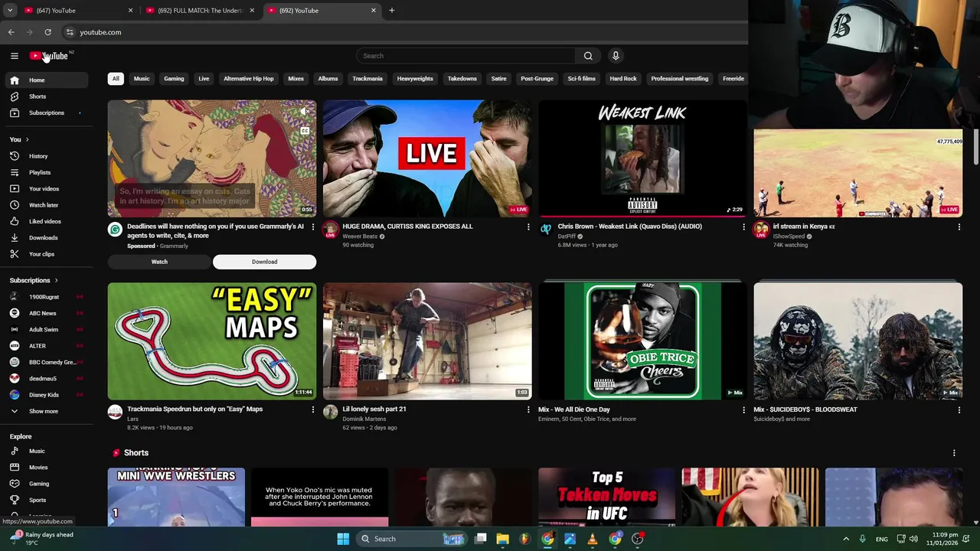Open File Explorer from taskbar
Viewport: 980px width, 551px height.
(x=502, y=539)
